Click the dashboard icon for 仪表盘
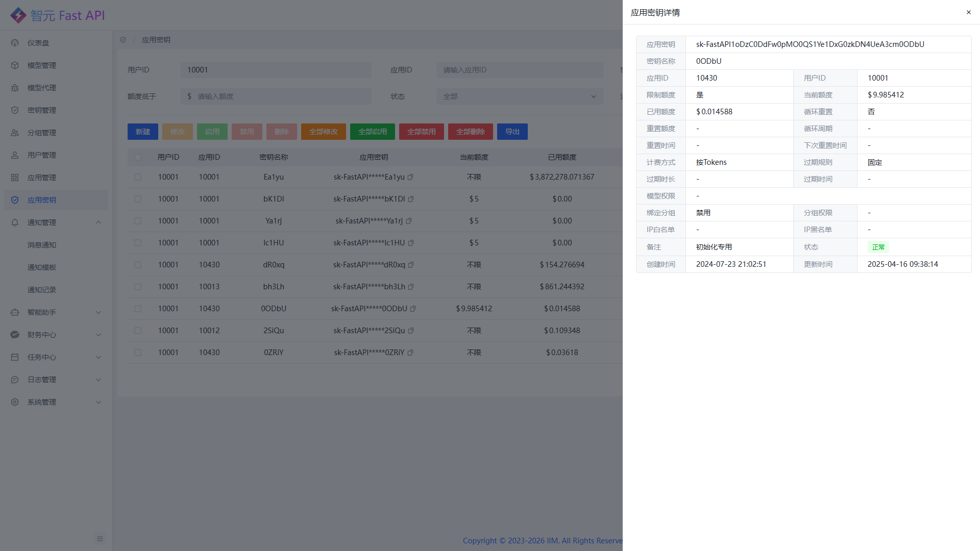 pos(15,43)
